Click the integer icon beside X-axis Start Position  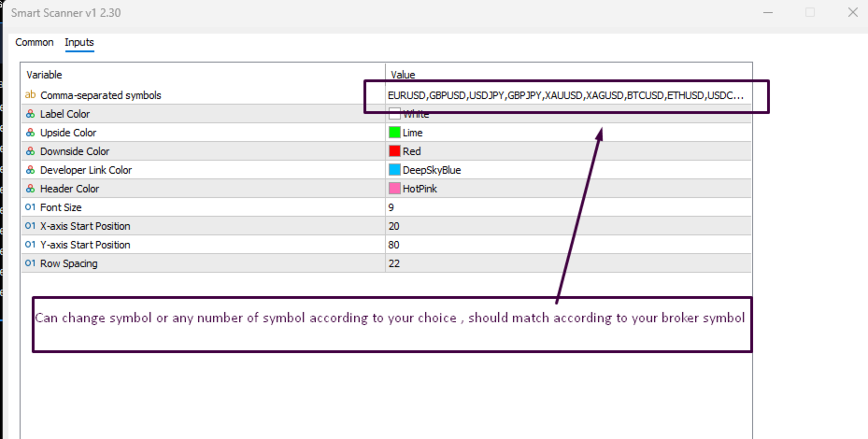point(31,226)
